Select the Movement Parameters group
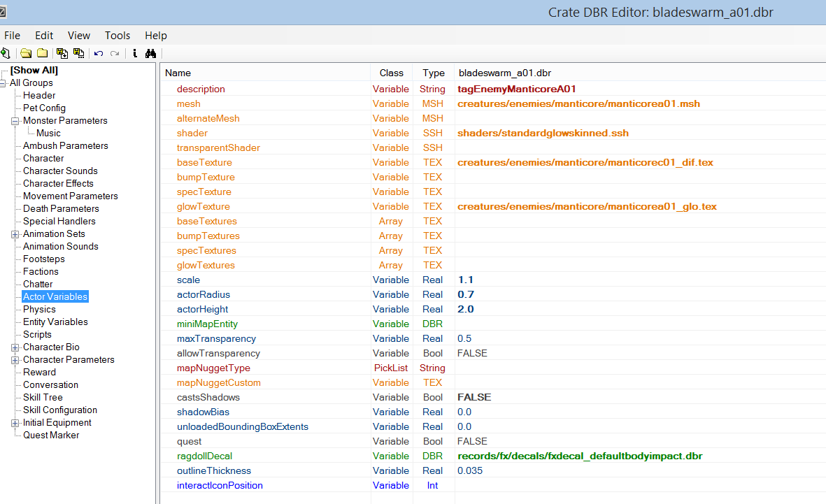Viewport: 826px width, 504px height. point(70,196)
